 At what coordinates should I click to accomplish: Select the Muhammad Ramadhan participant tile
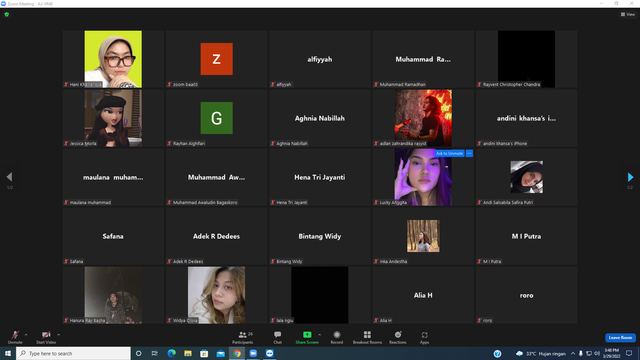[423, 59]
